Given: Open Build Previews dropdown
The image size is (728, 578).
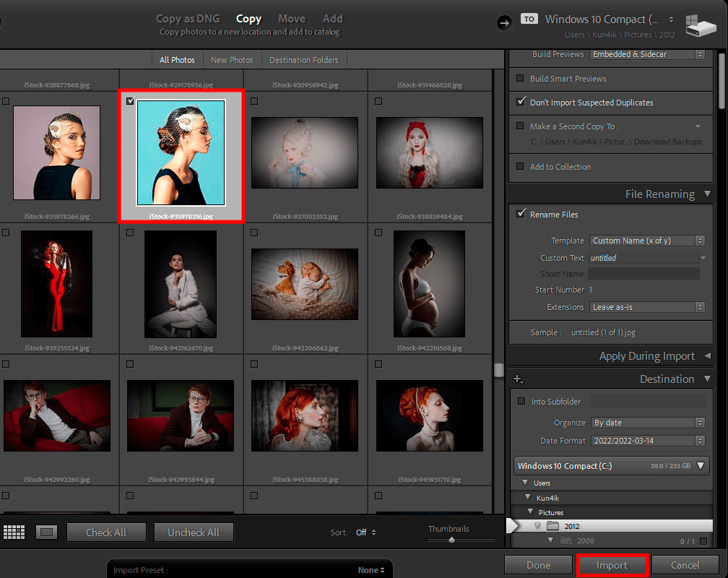Looking at the screenshot, I should click(x=647, y=54).
